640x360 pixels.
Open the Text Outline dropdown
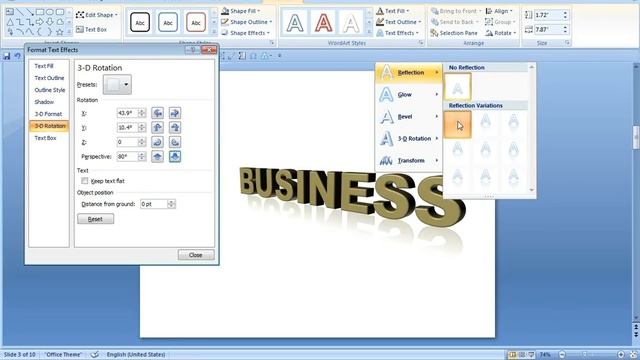point(399,22)
